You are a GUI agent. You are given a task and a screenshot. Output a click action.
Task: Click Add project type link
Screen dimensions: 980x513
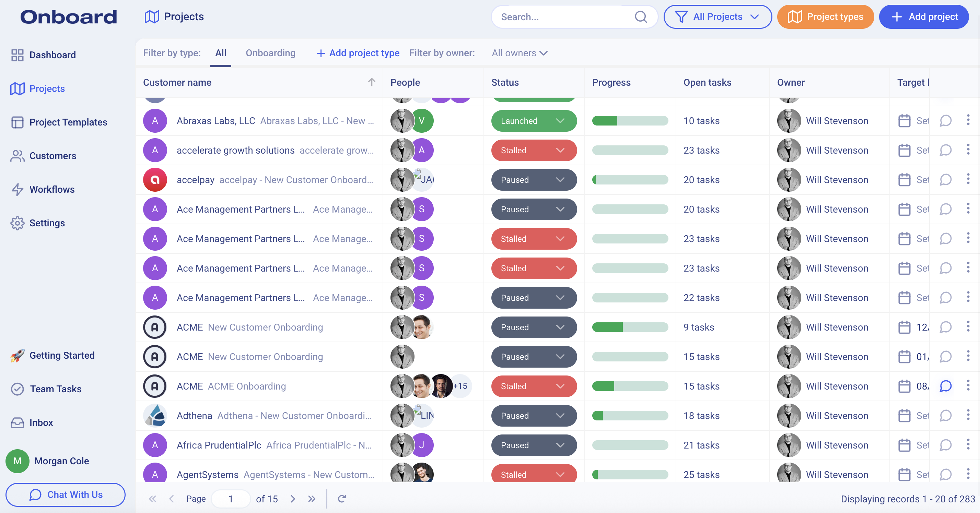click(x=358, y=53)
